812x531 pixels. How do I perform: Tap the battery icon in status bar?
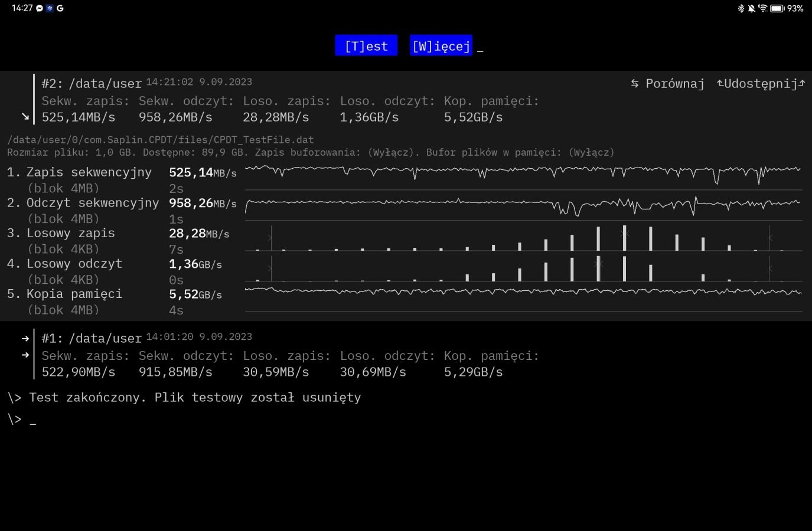pyautogui.click(x=777, y=8)
